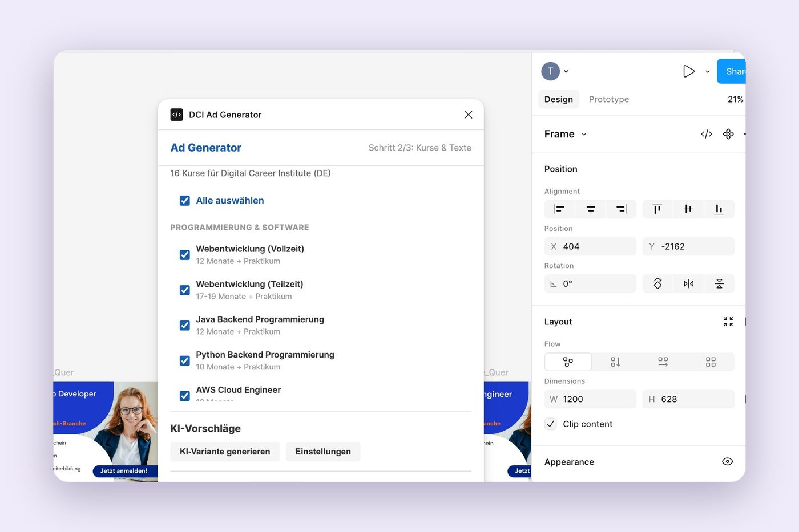The width and height of the screenshot is (799, 532).
Task: Click the Flip horizontal icon
Action: (x=688, y=283)
